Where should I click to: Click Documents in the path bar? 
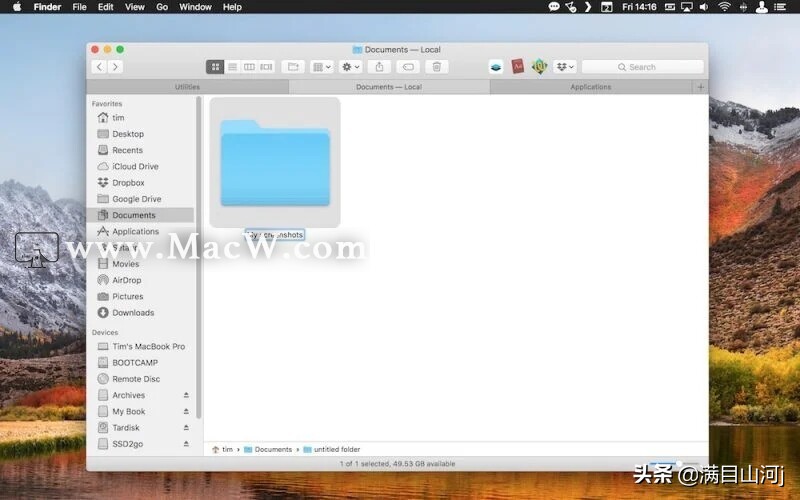pos(268,449)
